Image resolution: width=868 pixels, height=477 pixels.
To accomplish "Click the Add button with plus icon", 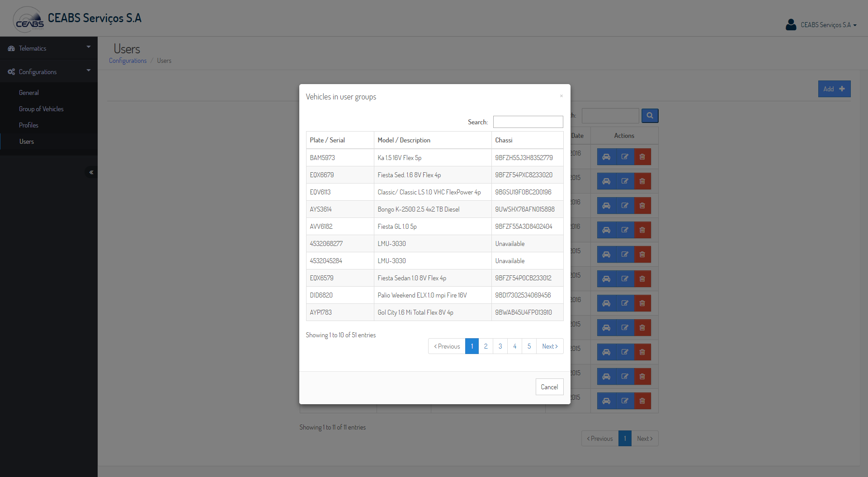I will [x=834, y=89].
